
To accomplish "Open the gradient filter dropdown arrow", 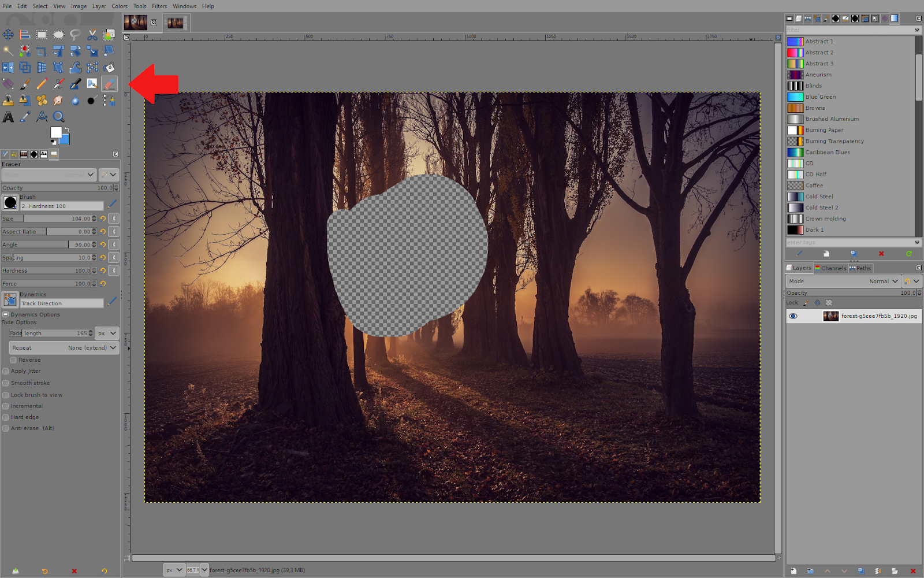I will click(917, 30).
